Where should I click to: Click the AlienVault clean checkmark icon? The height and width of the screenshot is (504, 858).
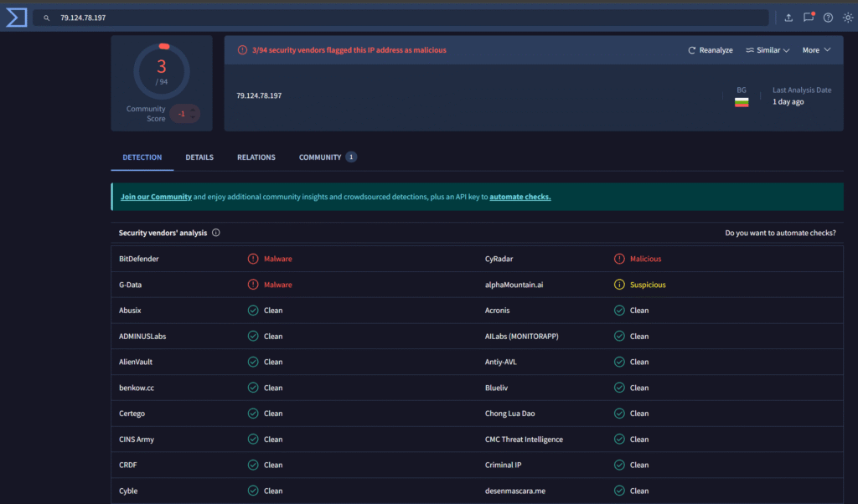pos(253,362)
